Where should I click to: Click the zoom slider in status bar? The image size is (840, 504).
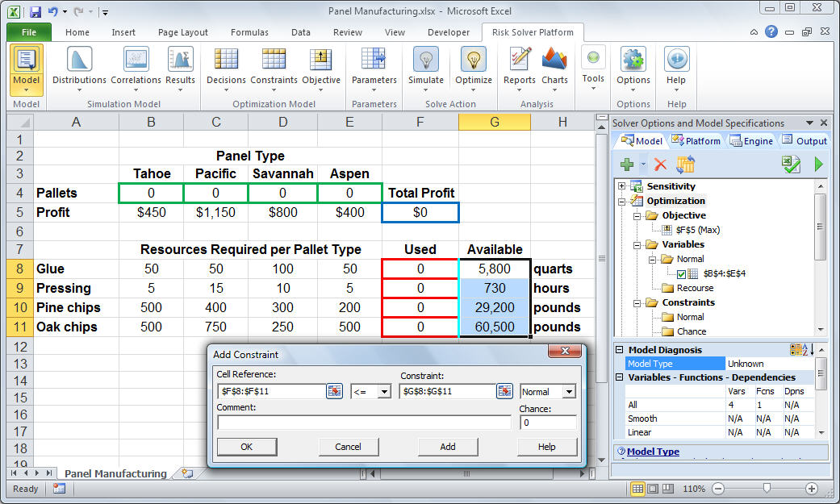pyautogui.click(x=766, y=489)
